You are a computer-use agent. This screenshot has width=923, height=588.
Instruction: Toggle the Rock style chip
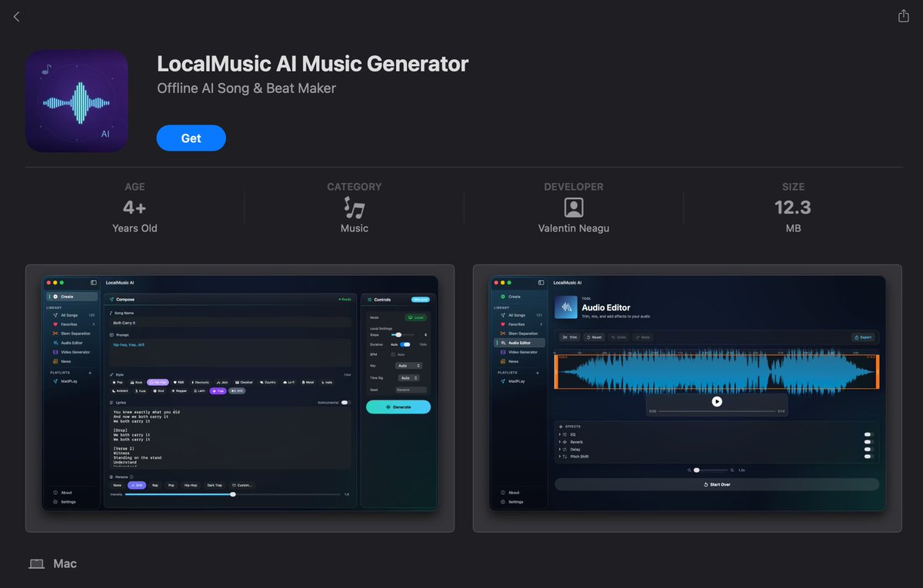(x=137, y=382)
